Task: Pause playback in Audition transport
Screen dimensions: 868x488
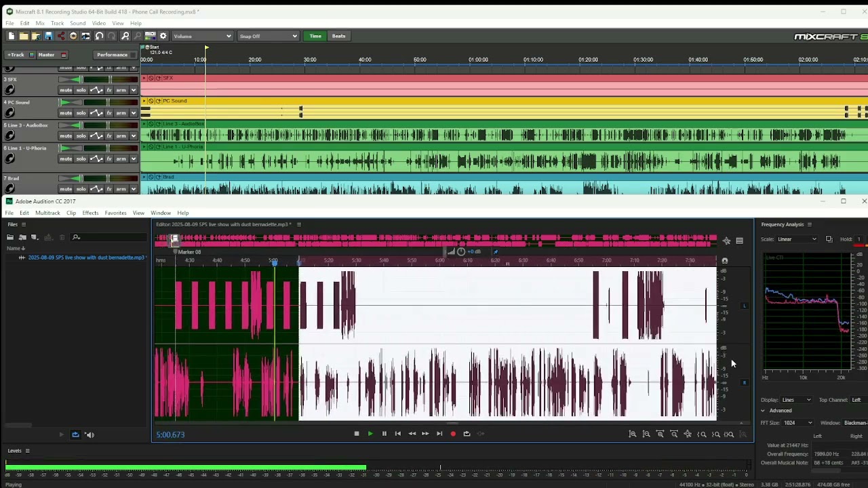Action: pyautogui.click(x=384, y=434)
